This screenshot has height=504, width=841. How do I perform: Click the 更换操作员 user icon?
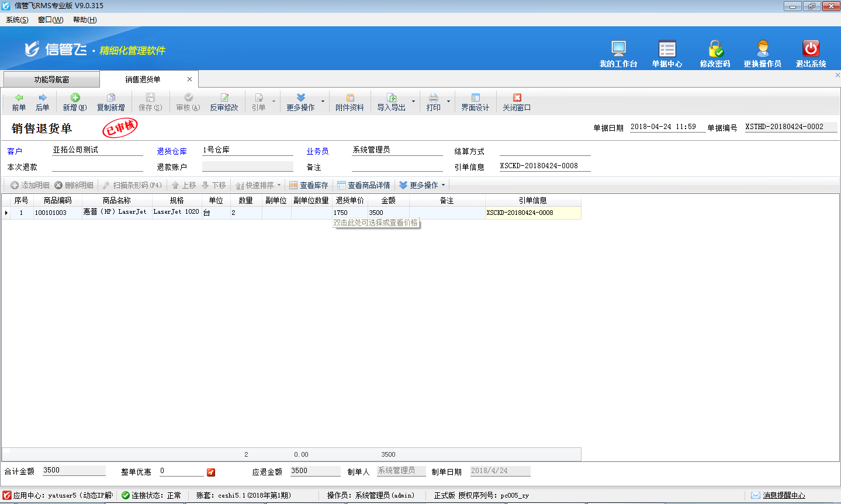coord(762,49)
